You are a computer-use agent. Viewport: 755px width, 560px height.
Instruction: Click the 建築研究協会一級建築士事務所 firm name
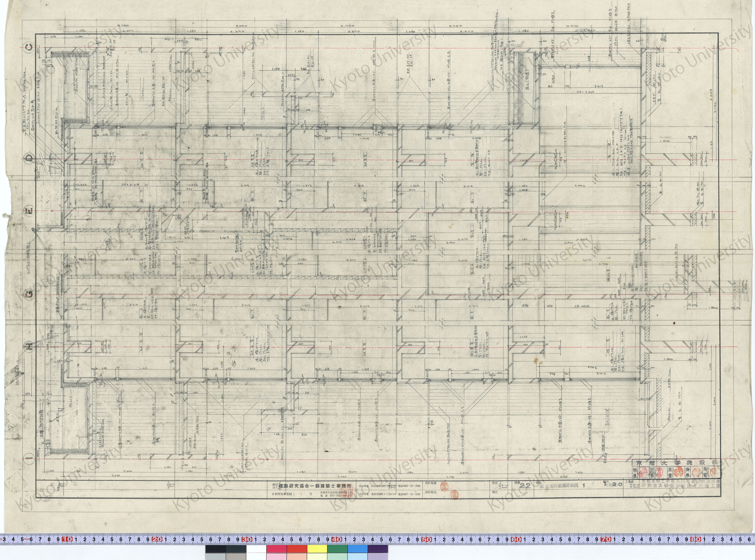(x=315, y=486)
